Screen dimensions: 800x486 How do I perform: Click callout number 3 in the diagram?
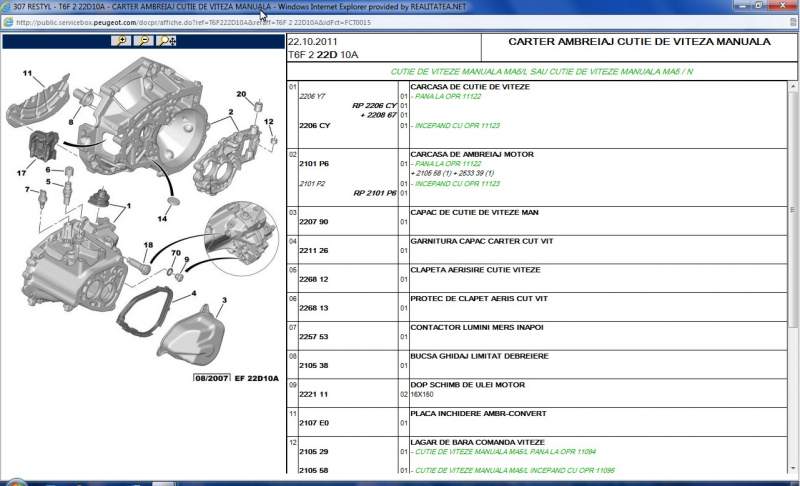click(x=224, y=300)
